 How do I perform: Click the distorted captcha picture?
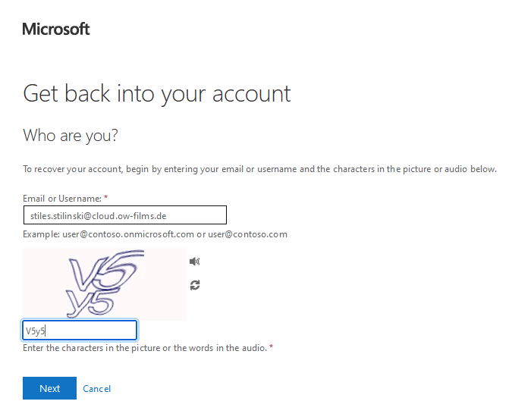tap(105, 284)
